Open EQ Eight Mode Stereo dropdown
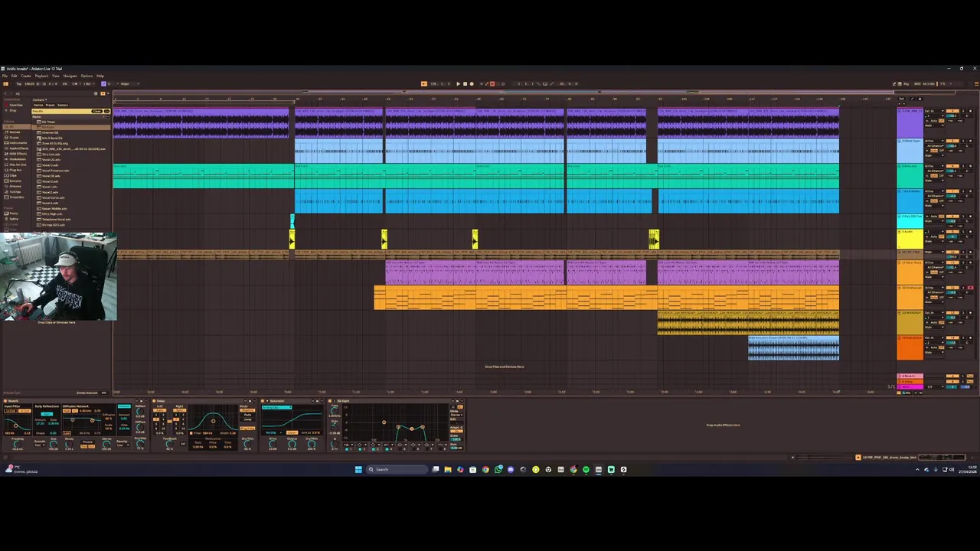Viewport: 980px width, 551px height. tap(456, 415)
